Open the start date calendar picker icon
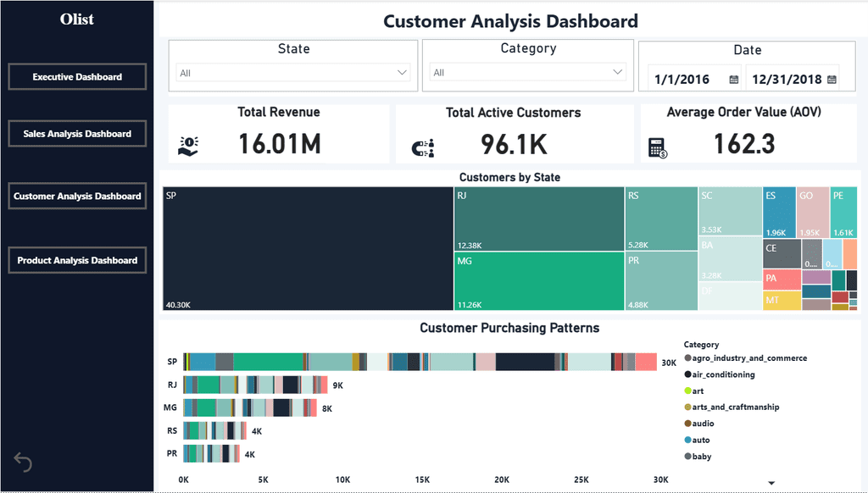Screen dimensions: 868x493 (733, 80)
